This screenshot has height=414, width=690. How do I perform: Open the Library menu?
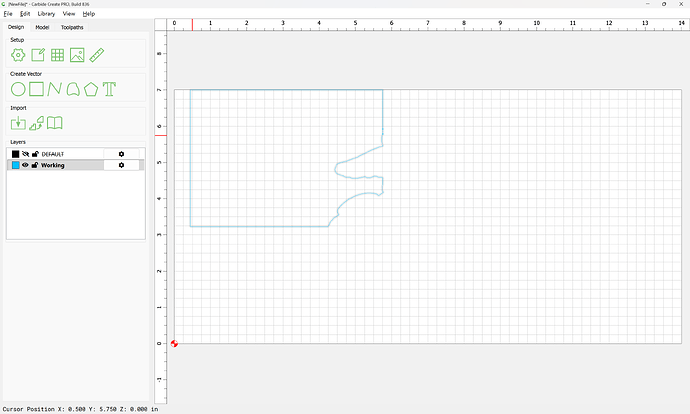(x=46, y=14)
